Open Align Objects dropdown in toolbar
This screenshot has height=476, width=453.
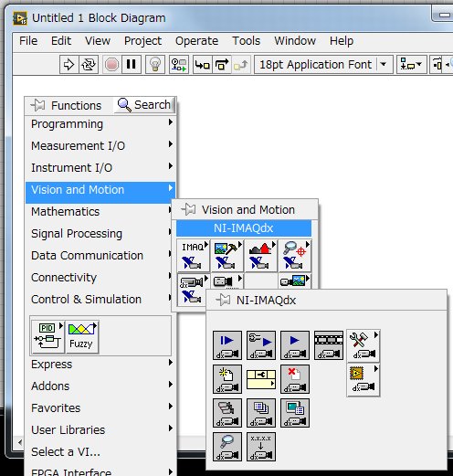click(x=411, y=64)
